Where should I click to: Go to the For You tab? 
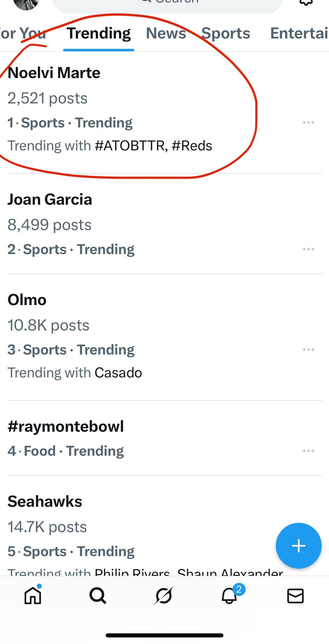click(23, 33)
